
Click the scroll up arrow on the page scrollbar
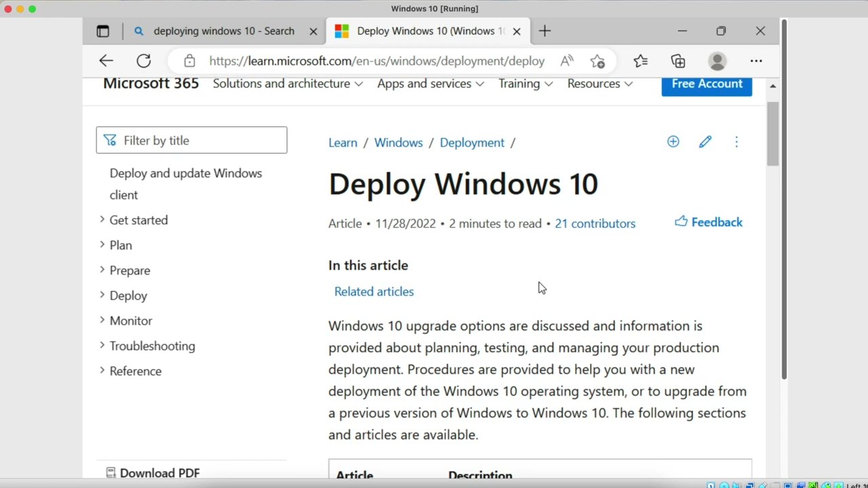tap(772, 86)
